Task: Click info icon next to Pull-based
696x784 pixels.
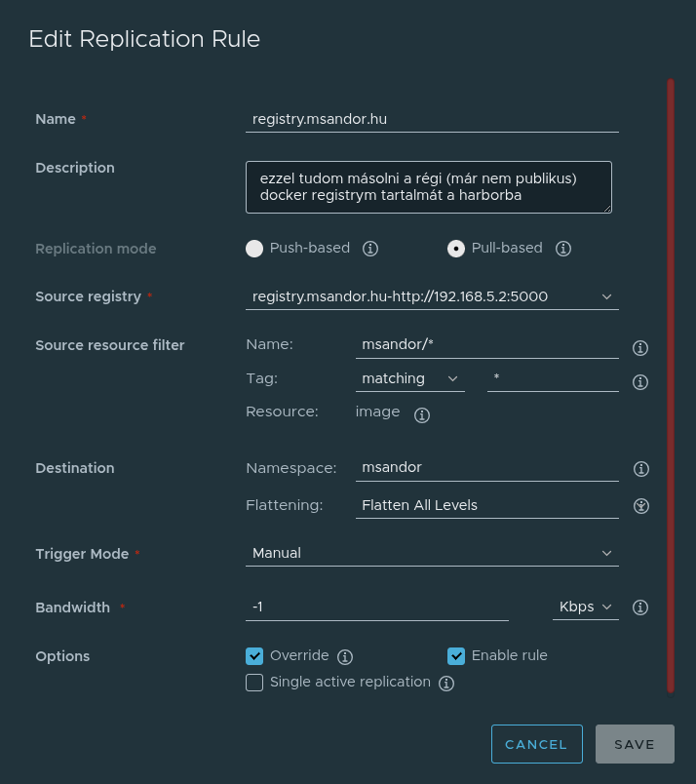Action: click(563, 249)
